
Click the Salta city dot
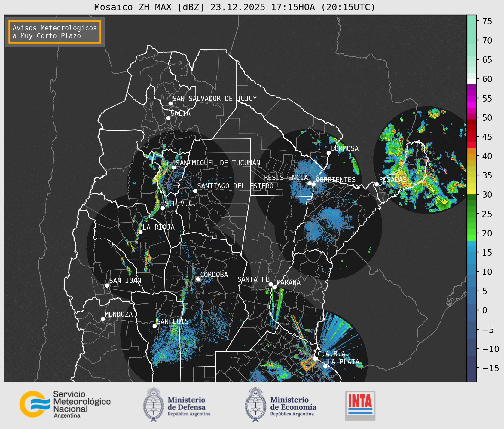click(169, 118)
